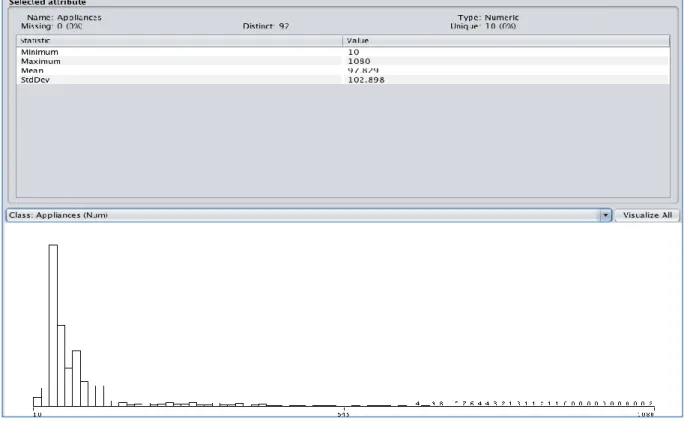Image resolution: width=684 pixels, height=421 pixels.
Task: Click the Value column header
Action: [506, 41]
